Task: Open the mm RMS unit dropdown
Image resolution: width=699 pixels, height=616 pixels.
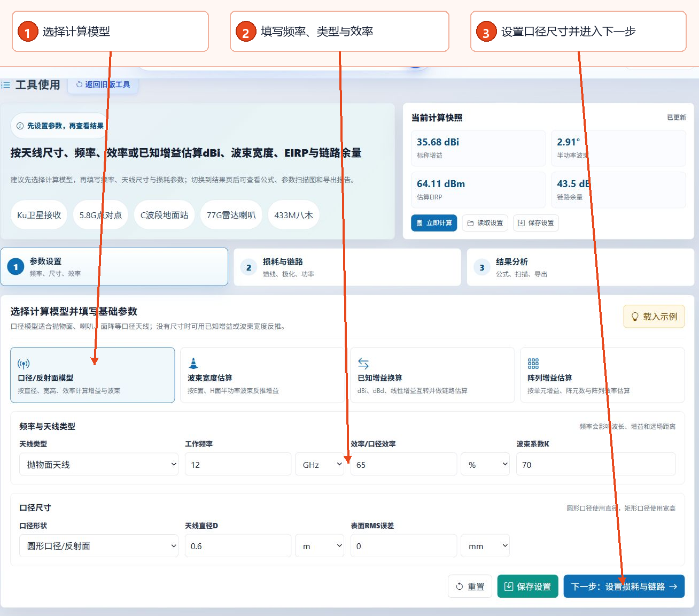Action: pyautogui.click(x=485, y=545)
